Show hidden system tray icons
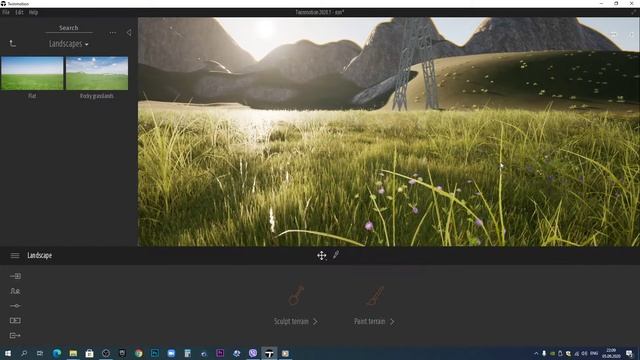 (536, 353)
